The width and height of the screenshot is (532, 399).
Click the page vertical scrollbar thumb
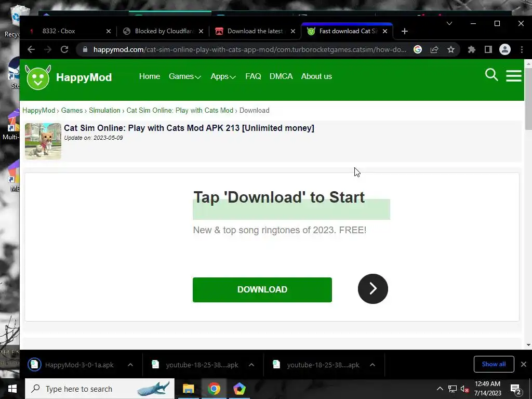(x=528, y=98)
